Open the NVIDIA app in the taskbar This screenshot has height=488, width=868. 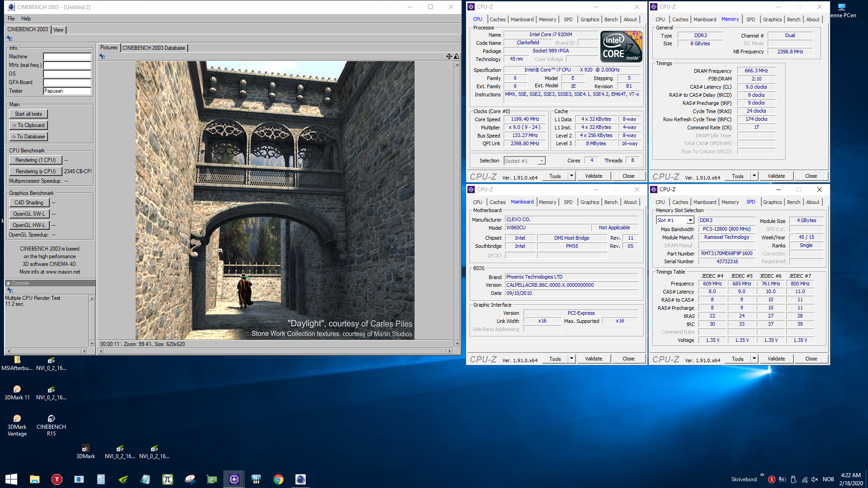[x=123, y=479]
